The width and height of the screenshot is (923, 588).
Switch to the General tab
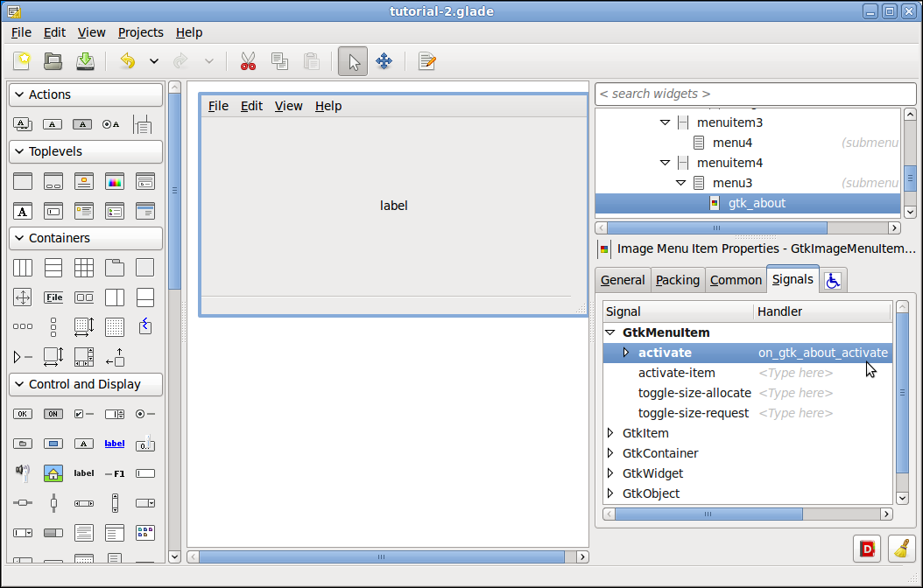[x=623, y=281]
